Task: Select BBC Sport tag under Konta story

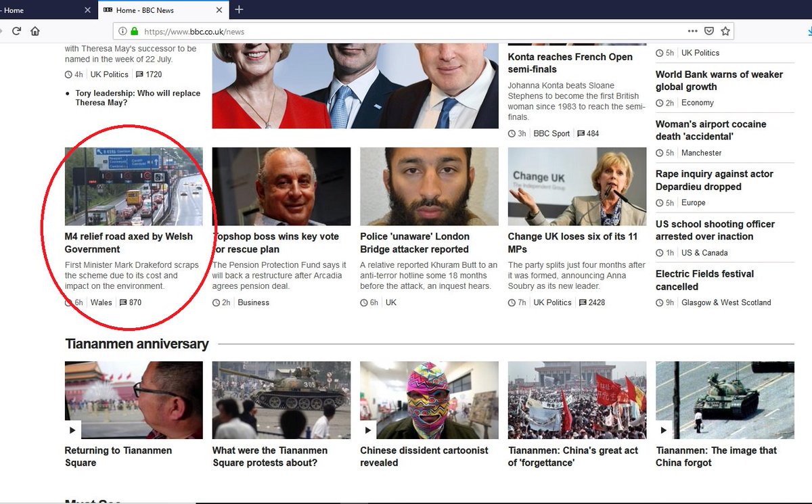Action: pos(551,134)
